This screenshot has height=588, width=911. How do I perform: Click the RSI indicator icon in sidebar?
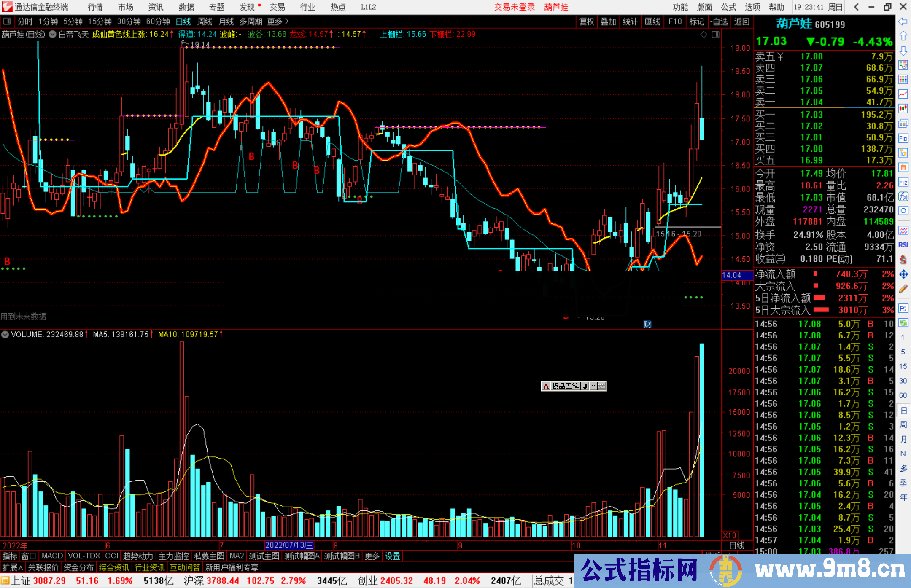(903, 245)
